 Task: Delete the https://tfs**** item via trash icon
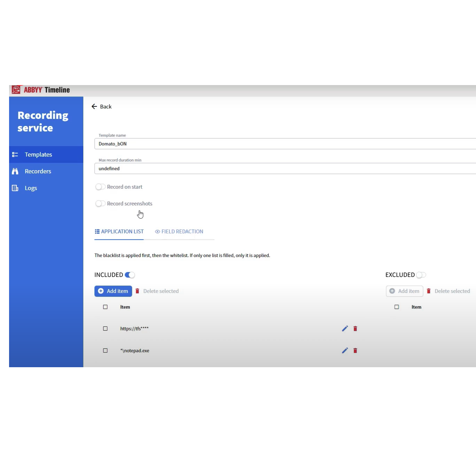coord(355,328)
